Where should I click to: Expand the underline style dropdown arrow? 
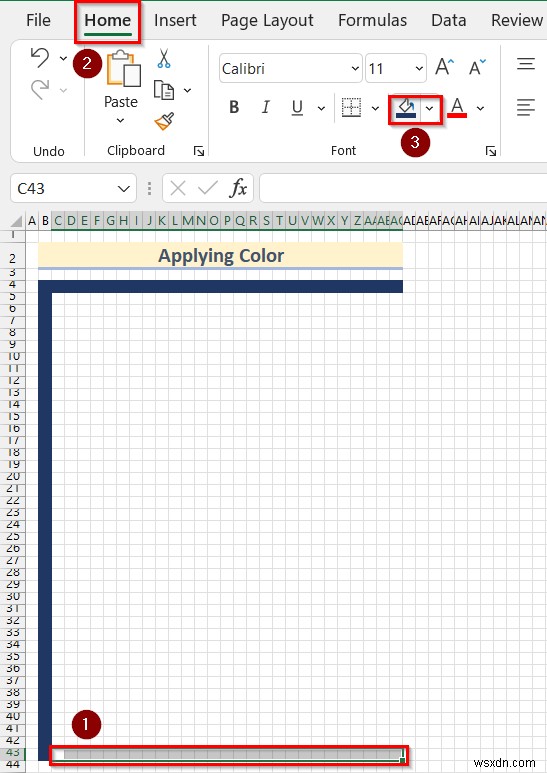tap(321, 108)
